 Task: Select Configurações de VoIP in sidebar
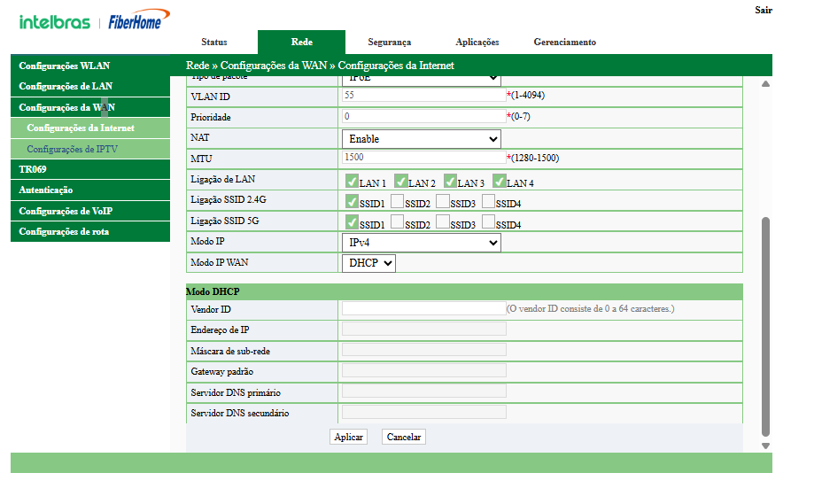(x=66, y=211)
